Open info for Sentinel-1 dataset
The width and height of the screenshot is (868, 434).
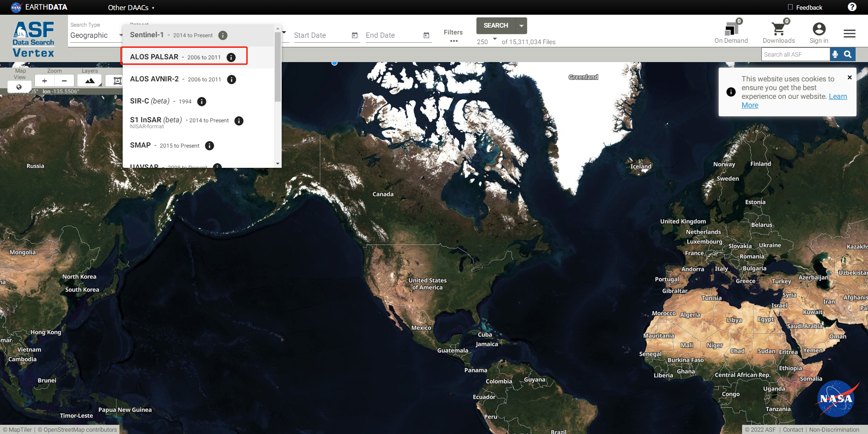pos(223,35)
